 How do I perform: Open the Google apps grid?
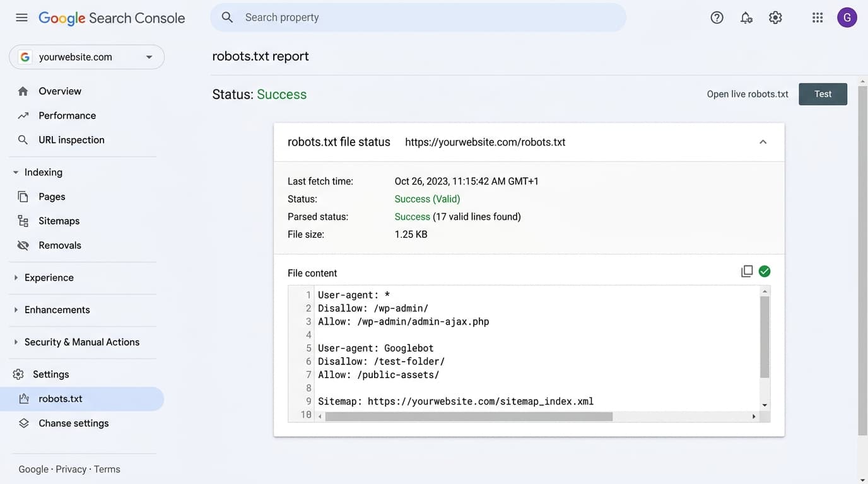818,18
